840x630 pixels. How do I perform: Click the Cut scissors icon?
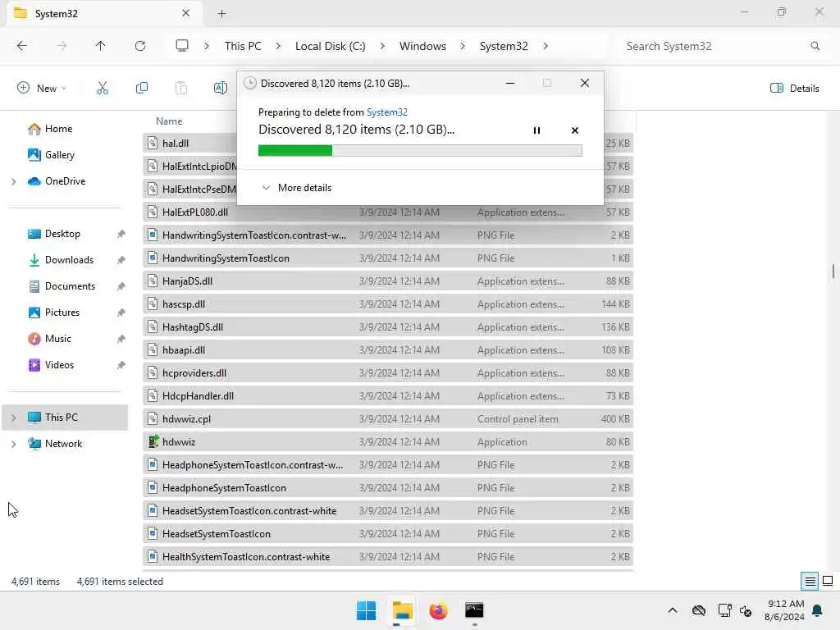103,88
